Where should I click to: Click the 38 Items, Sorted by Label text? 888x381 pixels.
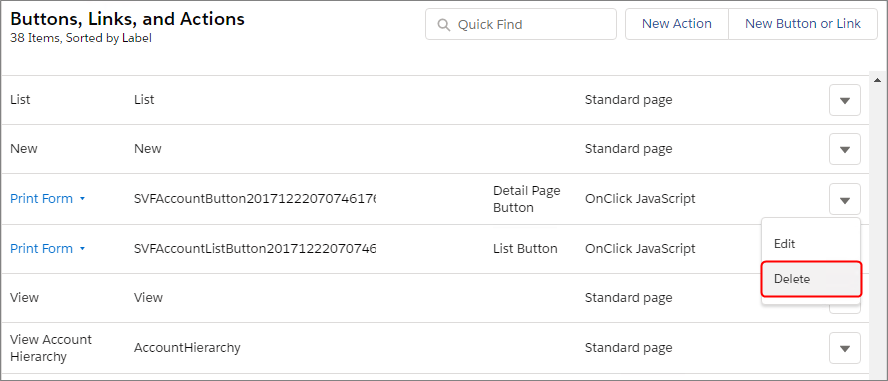click(x=81, y=39)
